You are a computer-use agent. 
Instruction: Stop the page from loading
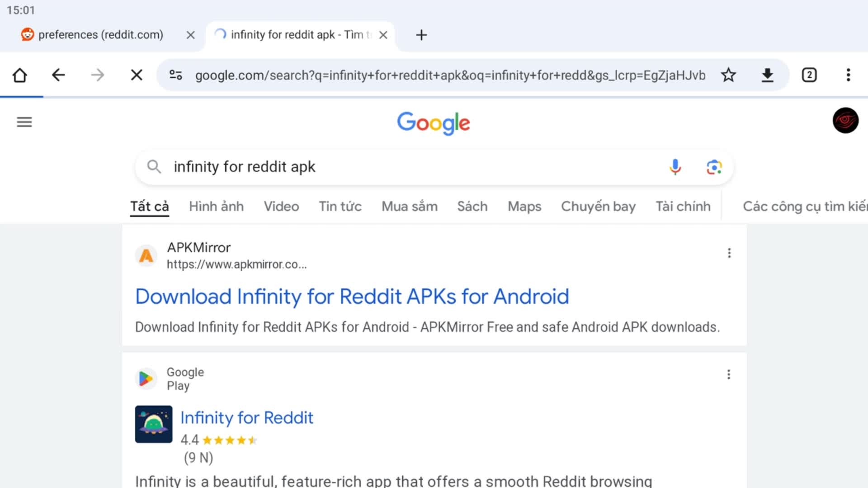(137, 75)
